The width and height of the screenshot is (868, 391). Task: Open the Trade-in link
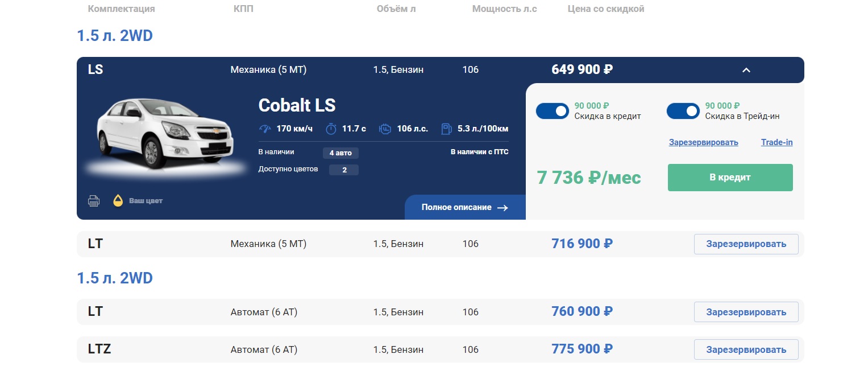point(776,142)
